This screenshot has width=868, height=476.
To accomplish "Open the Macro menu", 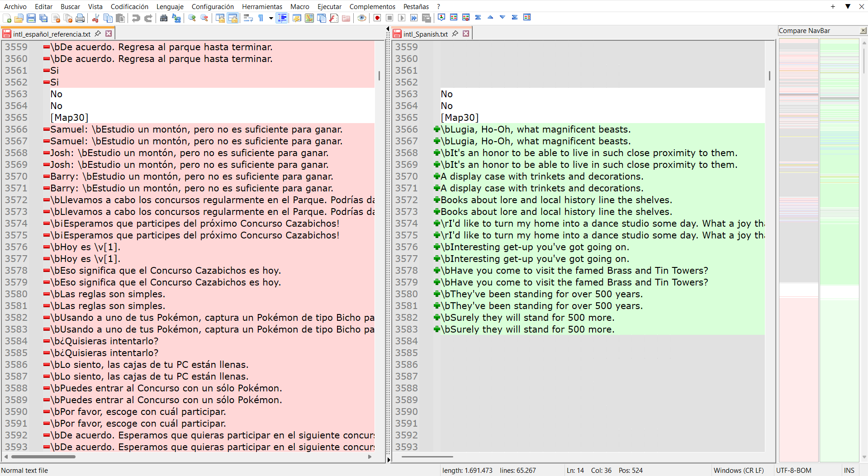I will coord(299,6).
